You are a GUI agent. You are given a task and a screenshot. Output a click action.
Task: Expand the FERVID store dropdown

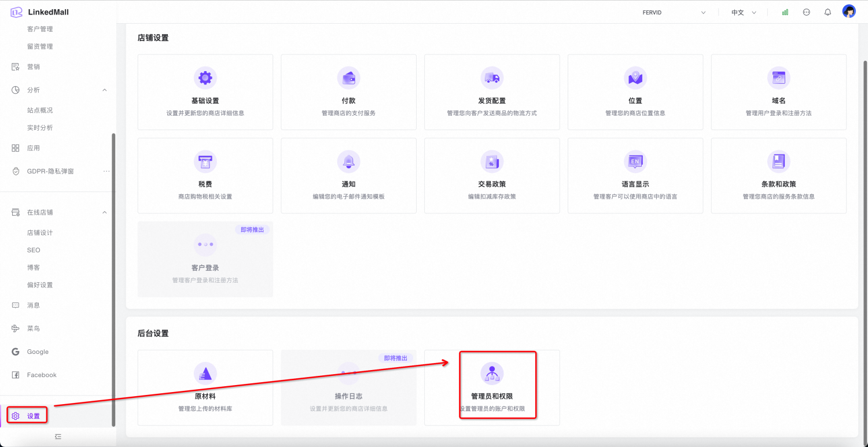pos(674,12)
